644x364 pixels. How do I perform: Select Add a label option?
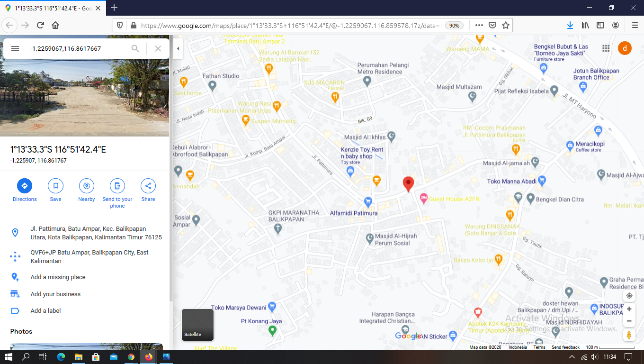point(45,311)
